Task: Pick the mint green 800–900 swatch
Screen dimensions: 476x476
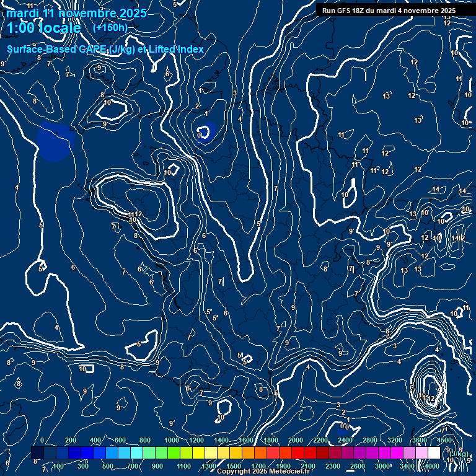Action: coord(149,452)
